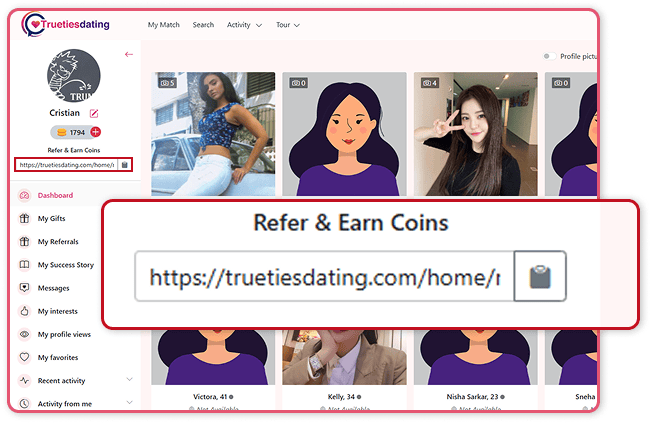Open My Gifts via gift icon

point(24,218)
